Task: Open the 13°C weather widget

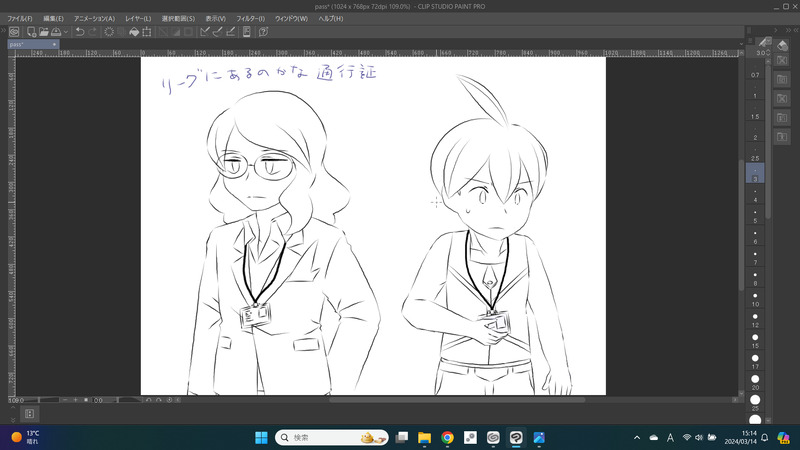Action: (x=26, y=437)
